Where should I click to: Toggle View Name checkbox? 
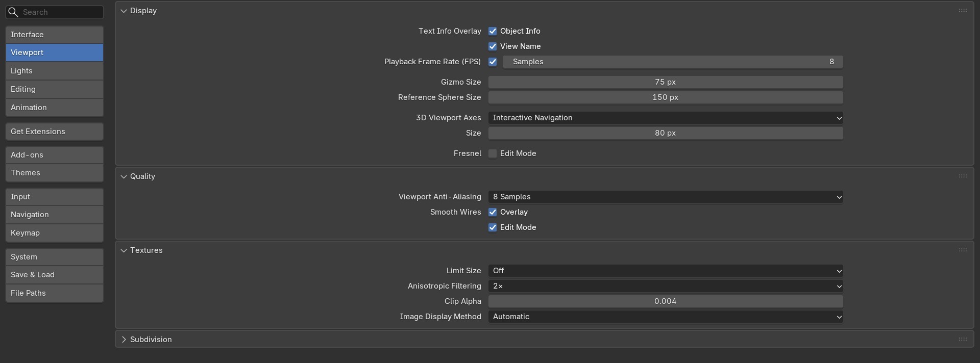(493, 46)
